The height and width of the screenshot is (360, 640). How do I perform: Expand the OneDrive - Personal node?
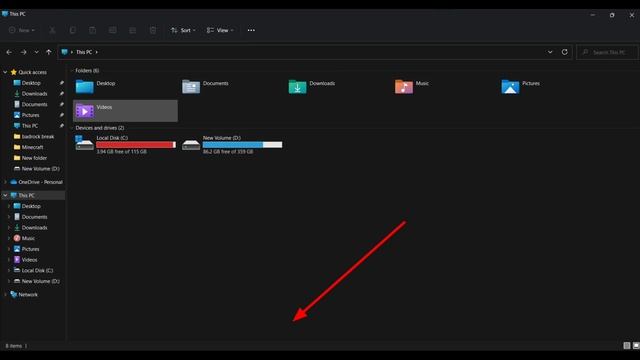click(5, 182)
